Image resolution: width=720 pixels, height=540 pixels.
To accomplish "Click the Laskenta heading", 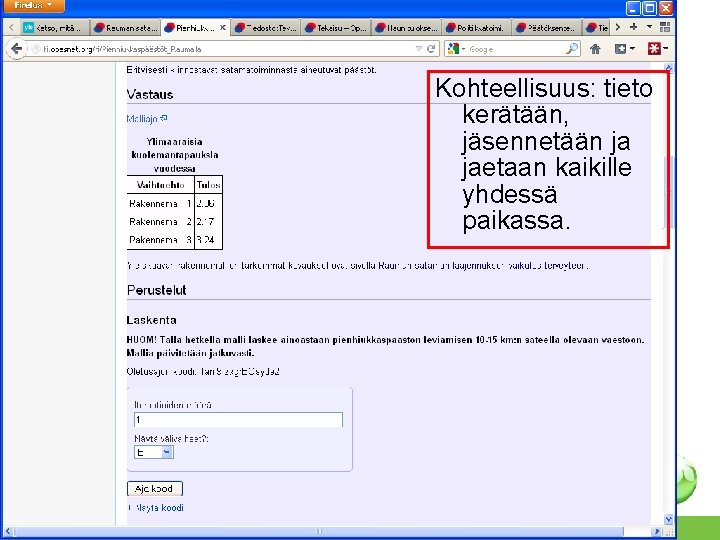I will click(x=152, y=320).
